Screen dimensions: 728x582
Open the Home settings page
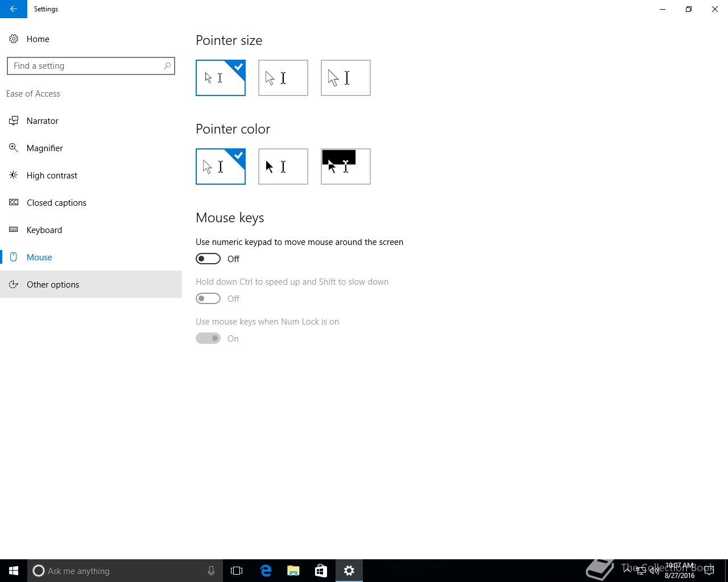[x=91, y=39]
